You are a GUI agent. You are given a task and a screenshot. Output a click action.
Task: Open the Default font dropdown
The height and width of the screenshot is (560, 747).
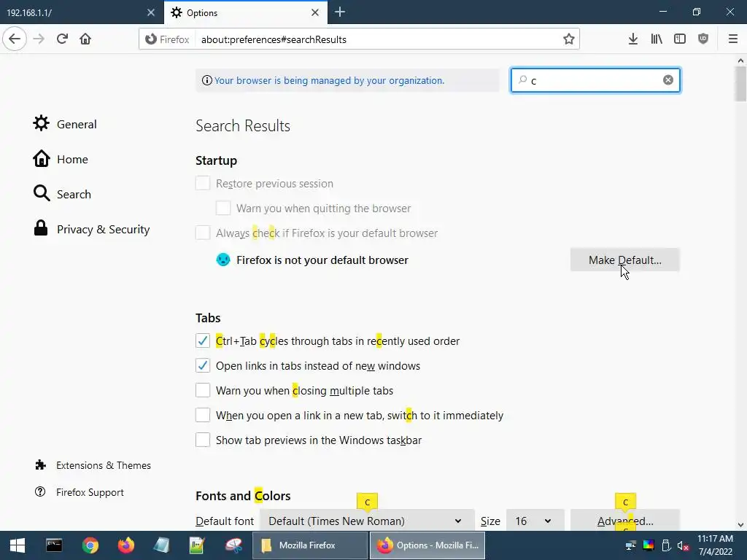click(x=367, y=521)
